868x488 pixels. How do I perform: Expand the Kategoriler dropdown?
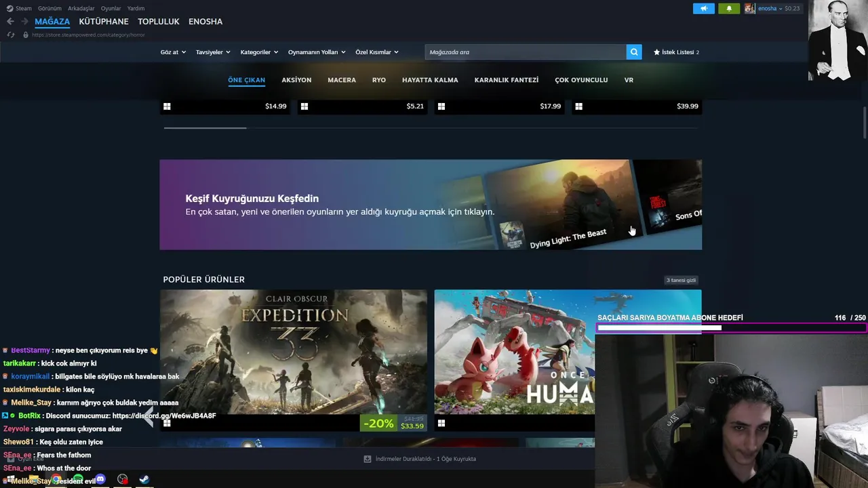pyautogui.click(x=259, y=52)
